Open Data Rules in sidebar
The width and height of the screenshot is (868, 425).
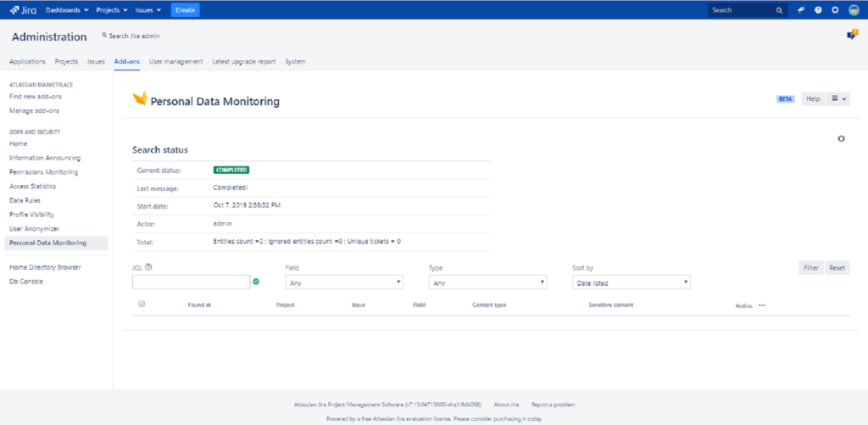tap(25, 200)
